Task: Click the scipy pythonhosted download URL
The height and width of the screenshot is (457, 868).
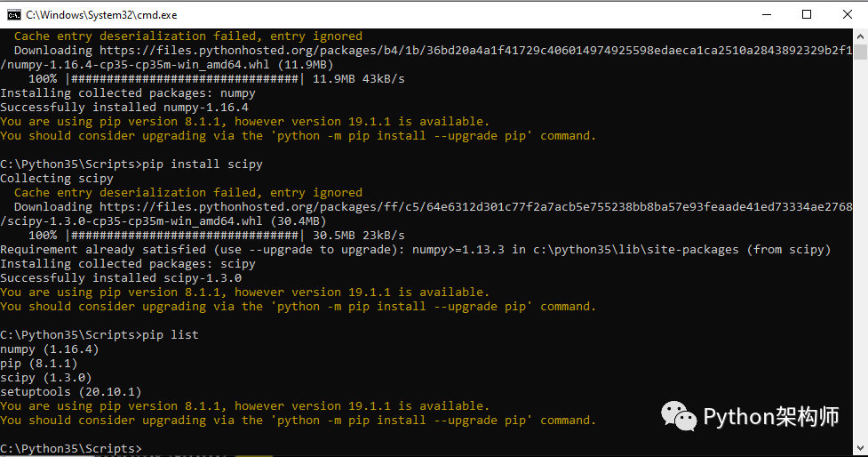Action: pos(476,206)
